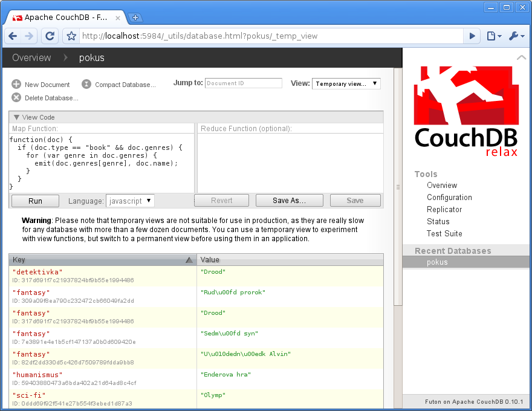Image resolution: width=532 pixels, height=411 pixels.
Task: Open Configuration under Tools
Action: [x=449, y=198]
